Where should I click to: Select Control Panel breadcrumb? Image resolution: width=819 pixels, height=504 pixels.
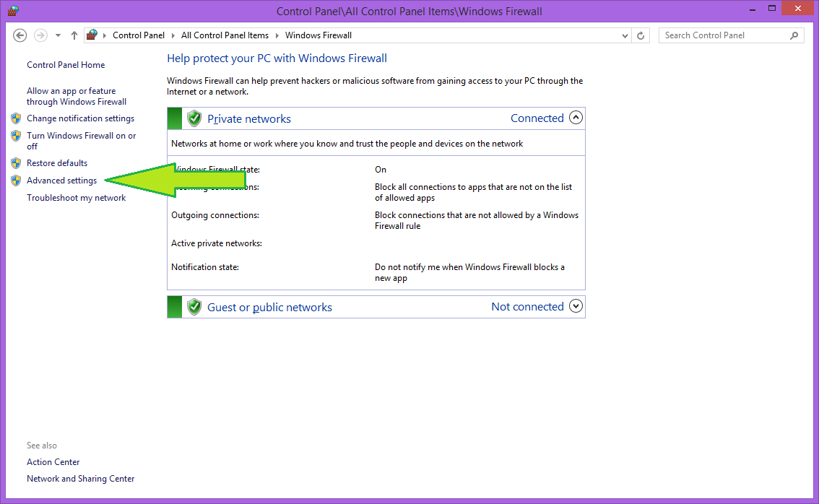(x=139, y=35)
